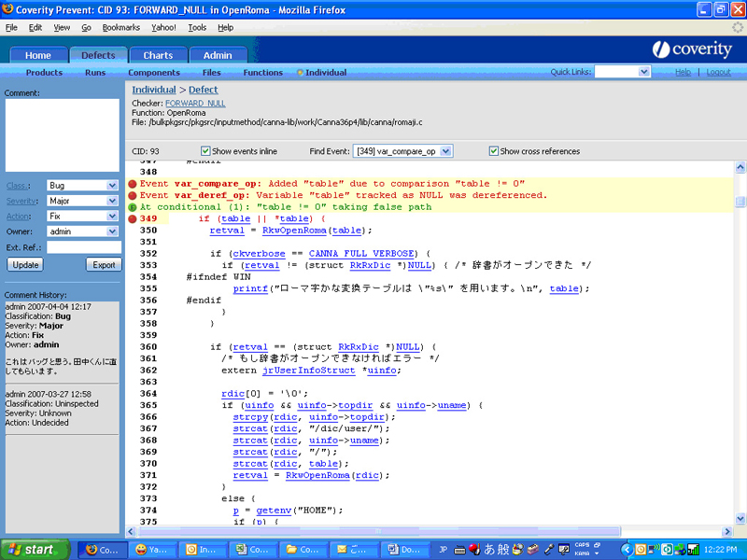Click the system tray clock showing 12:22 PM
Viewport: 747px width, 560px height.
point(720,550)
